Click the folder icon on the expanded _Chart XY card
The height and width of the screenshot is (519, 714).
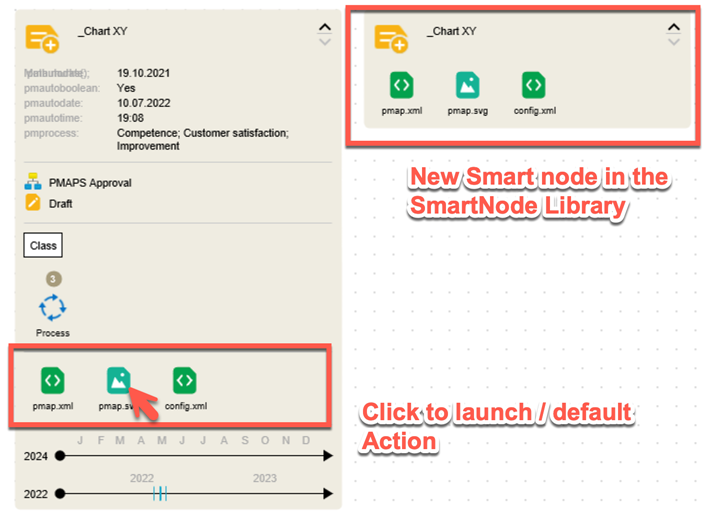pos(42,38)
